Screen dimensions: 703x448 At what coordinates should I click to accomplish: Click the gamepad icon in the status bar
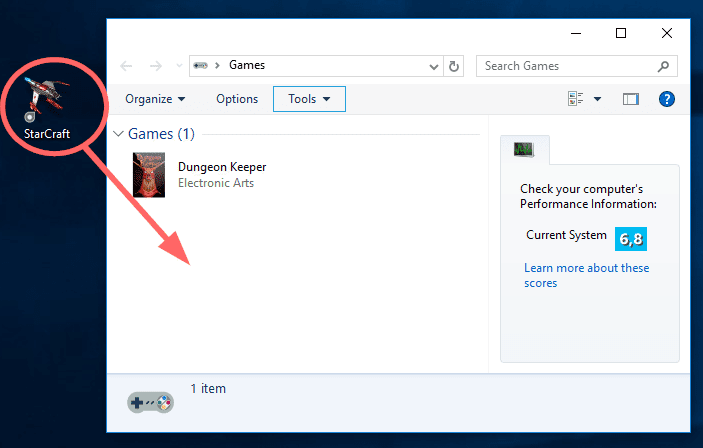[x=150, y=402]
